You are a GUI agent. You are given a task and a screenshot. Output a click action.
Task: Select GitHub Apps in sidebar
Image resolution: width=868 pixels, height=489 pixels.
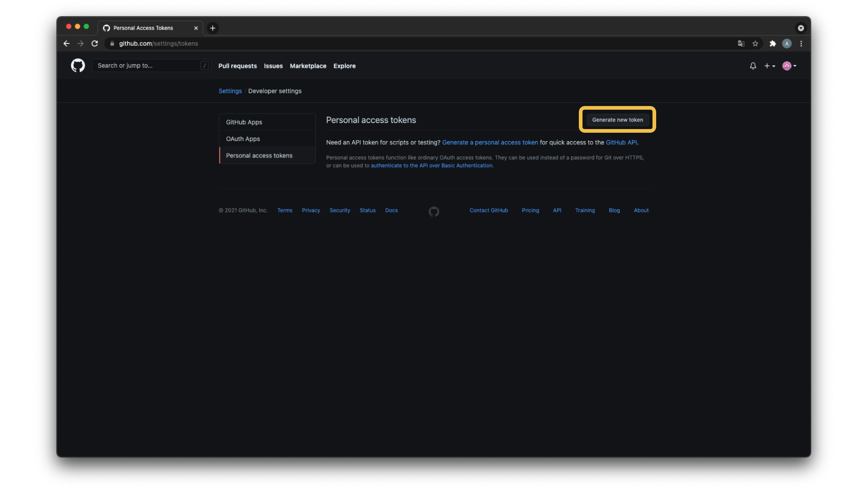point(267,122)
